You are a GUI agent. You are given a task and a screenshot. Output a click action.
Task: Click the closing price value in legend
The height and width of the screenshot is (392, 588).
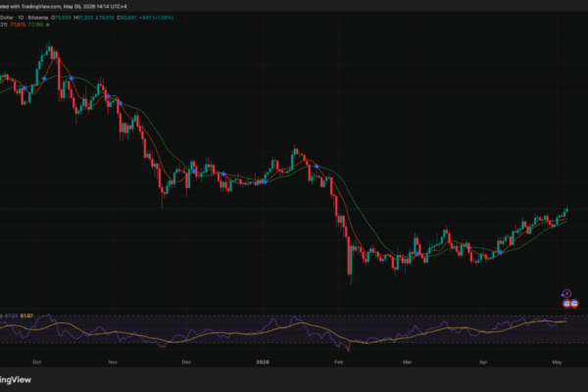click(126, 18)
